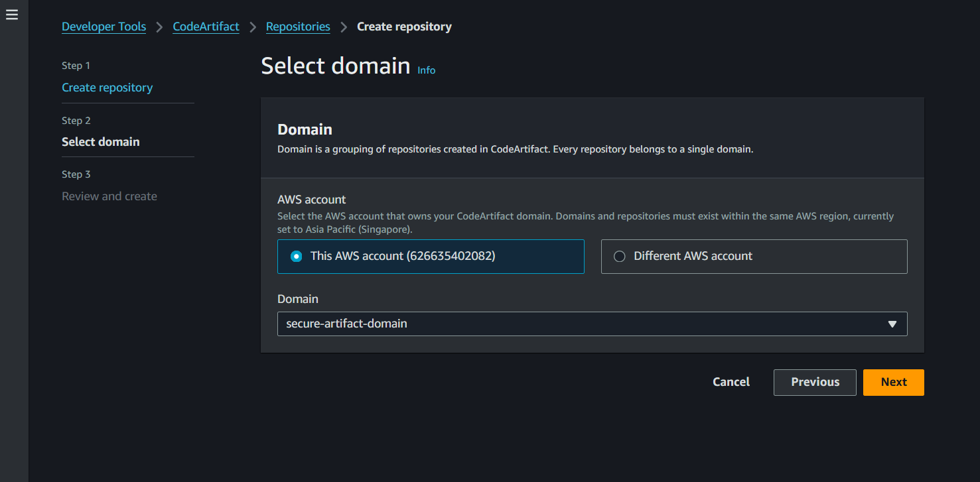Click the AWS account field label
Screen dimensions: 980x482
click(312, 200)
